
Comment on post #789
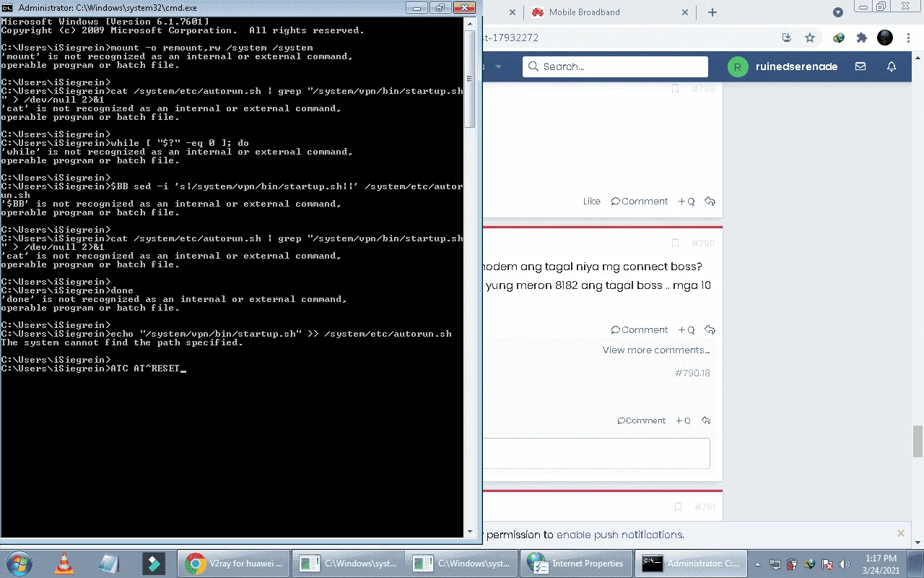pyautogui.click(x=640, y=202)
